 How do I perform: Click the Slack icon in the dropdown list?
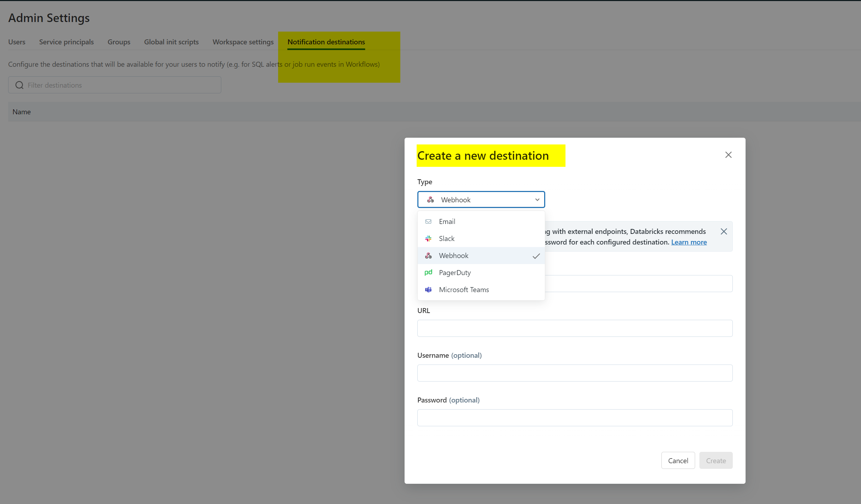pyautogui.click(x=428, y=238)
